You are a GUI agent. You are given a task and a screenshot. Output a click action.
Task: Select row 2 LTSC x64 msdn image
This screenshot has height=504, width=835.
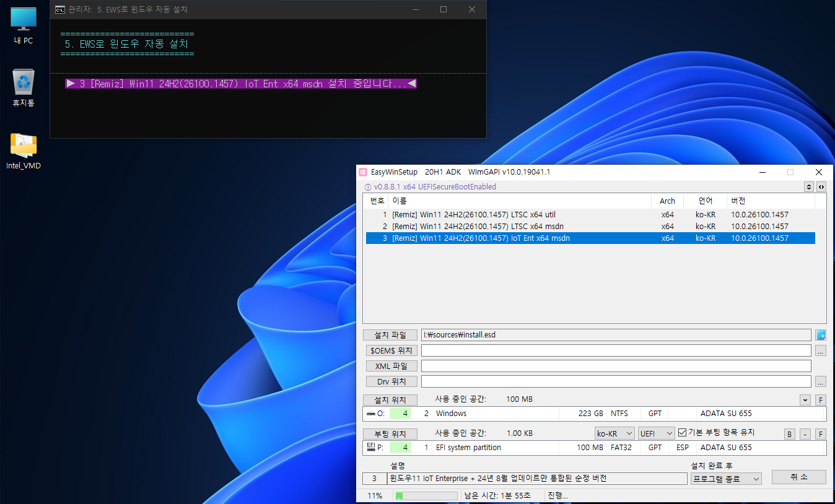[590, 227]
